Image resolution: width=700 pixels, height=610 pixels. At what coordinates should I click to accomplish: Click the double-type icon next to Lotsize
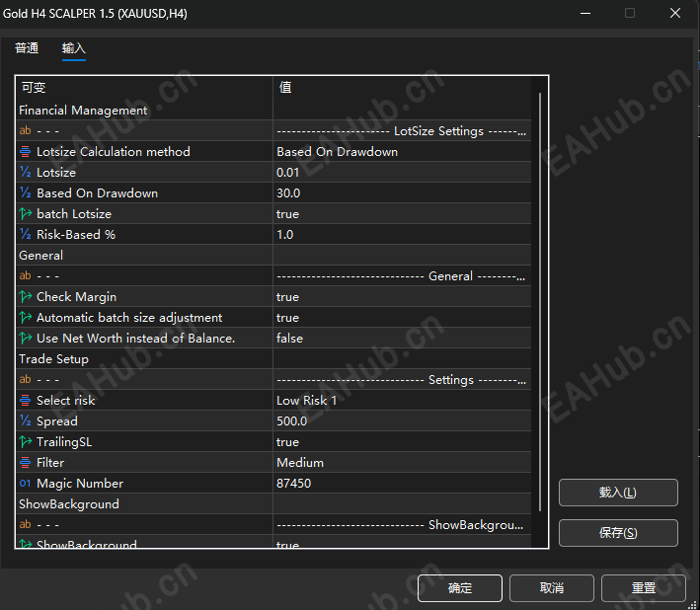click(26, 173)
